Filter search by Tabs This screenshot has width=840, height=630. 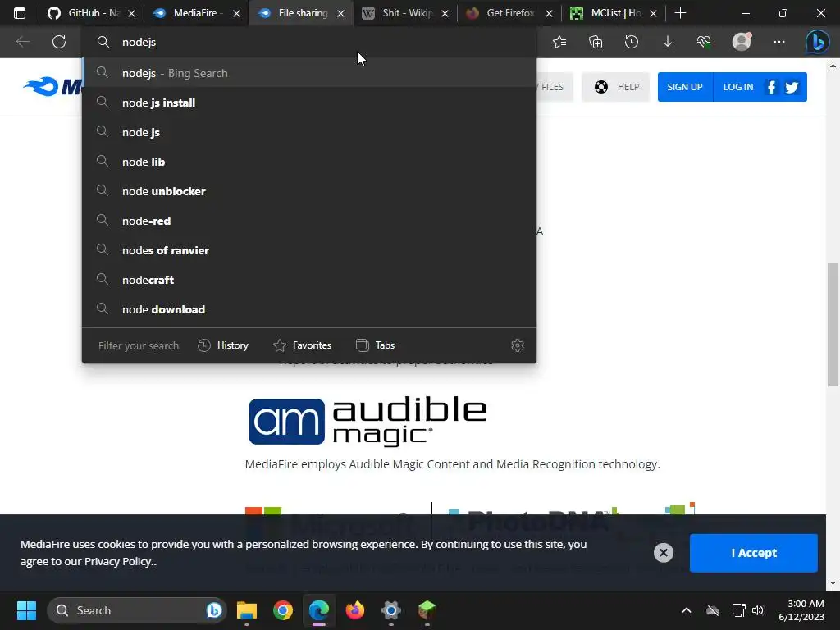pos(376,345)
